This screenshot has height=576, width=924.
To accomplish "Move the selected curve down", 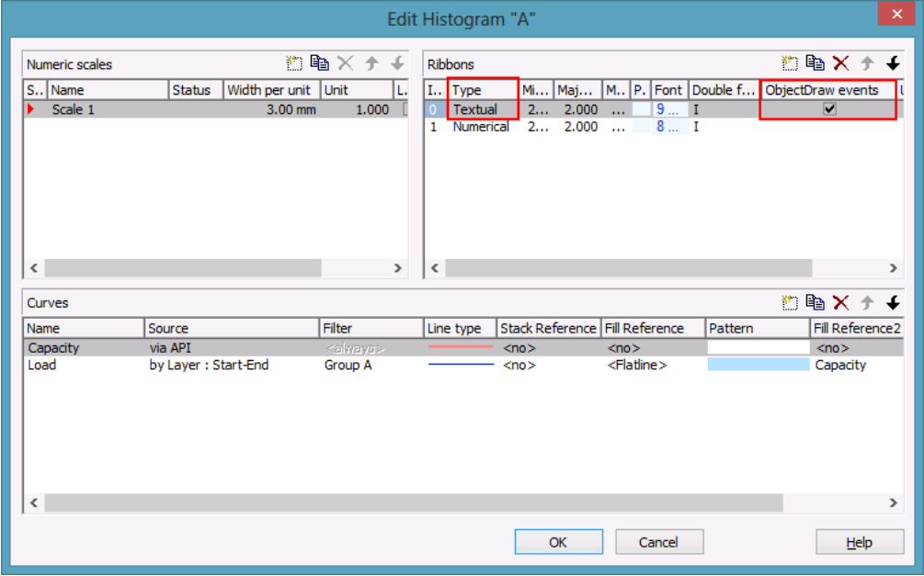I will (x=892, y=302).
